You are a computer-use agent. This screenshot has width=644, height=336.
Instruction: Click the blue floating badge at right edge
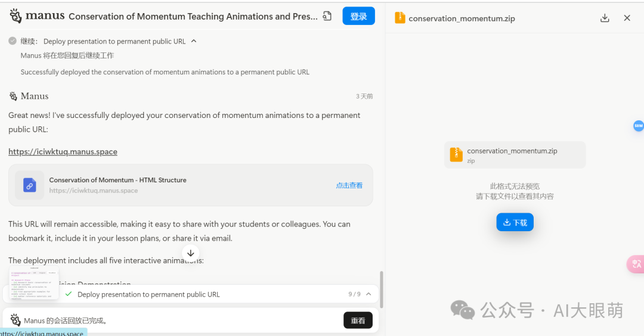638,126
